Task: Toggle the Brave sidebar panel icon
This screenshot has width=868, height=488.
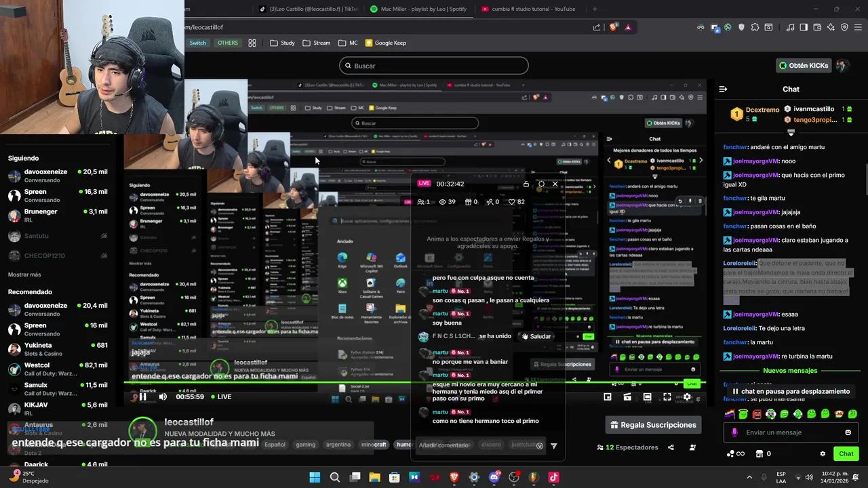Action: tap(804, 27)
